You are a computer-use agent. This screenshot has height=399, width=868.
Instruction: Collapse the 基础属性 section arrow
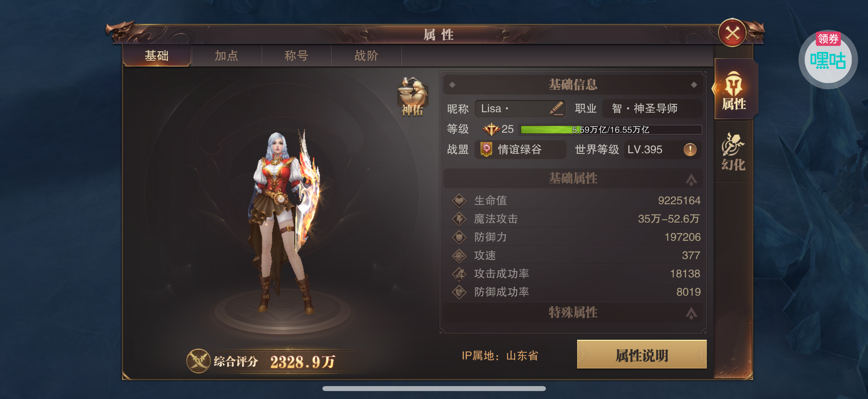[x=691, y=179]
